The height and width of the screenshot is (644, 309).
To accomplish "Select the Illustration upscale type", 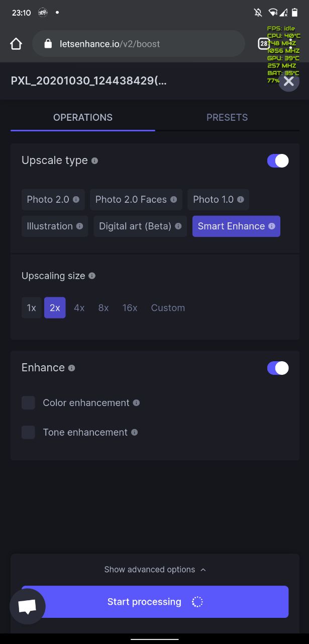I will point(55,226).
